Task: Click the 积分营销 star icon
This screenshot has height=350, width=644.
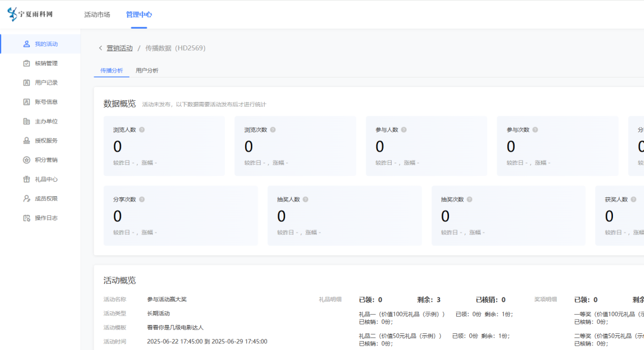Action: tap(27, 160)
